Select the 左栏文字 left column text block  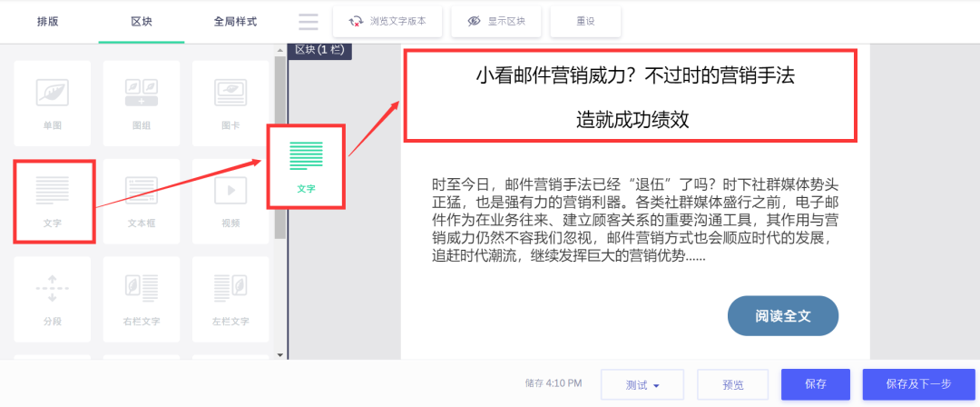[230, 299]
